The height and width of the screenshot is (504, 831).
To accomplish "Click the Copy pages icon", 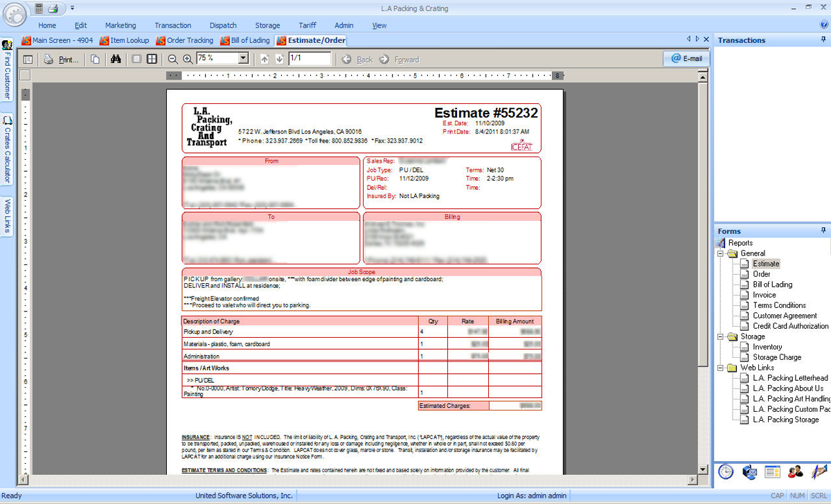I will (x=95, y=60).
